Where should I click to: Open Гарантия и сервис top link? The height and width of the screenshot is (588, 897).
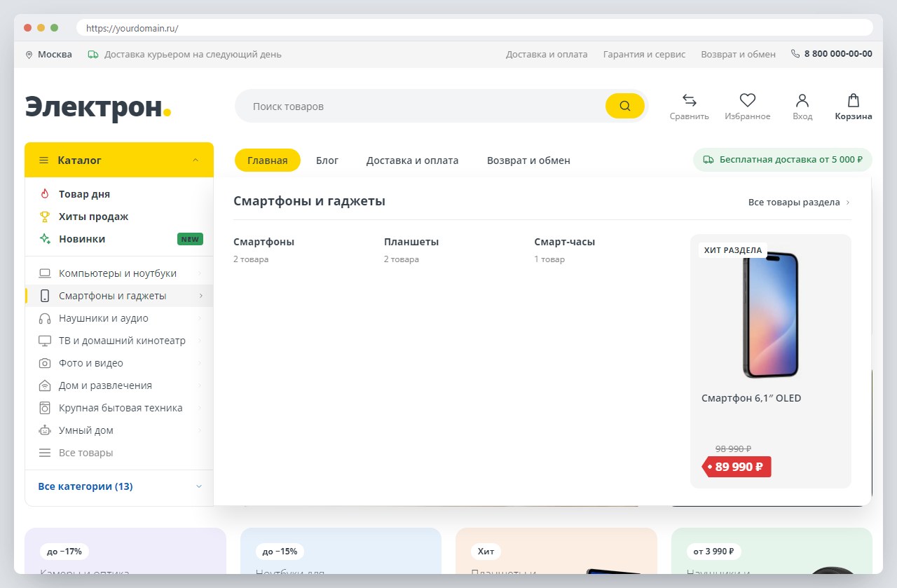pyautogui.click(x=644, y=54)
